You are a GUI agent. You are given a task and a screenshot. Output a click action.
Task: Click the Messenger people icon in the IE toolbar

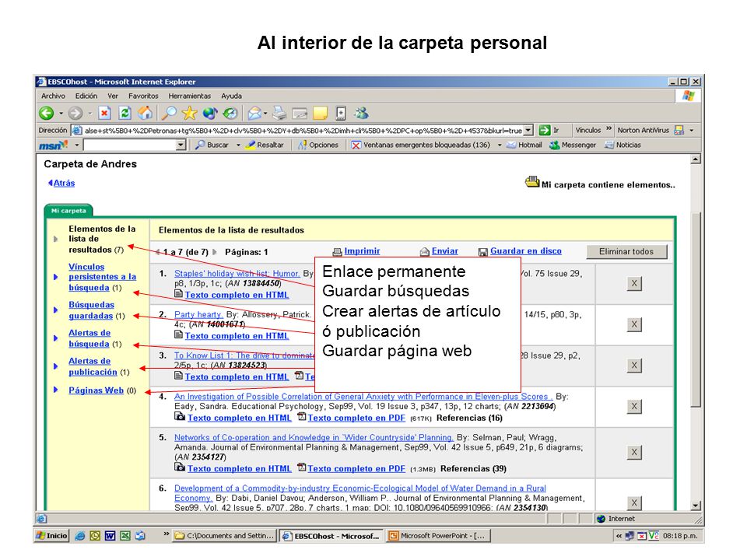(361, 114)
